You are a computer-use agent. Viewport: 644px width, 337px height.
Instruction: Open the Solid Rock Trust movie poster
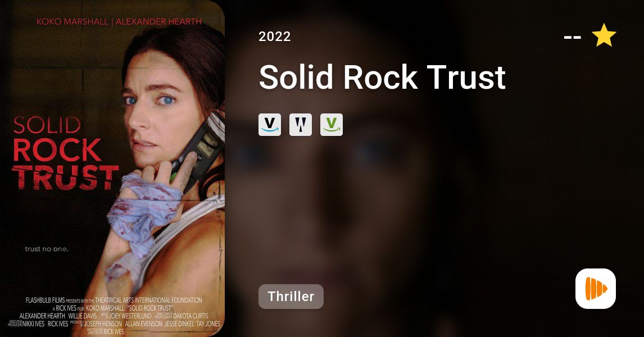click(112, 168)
